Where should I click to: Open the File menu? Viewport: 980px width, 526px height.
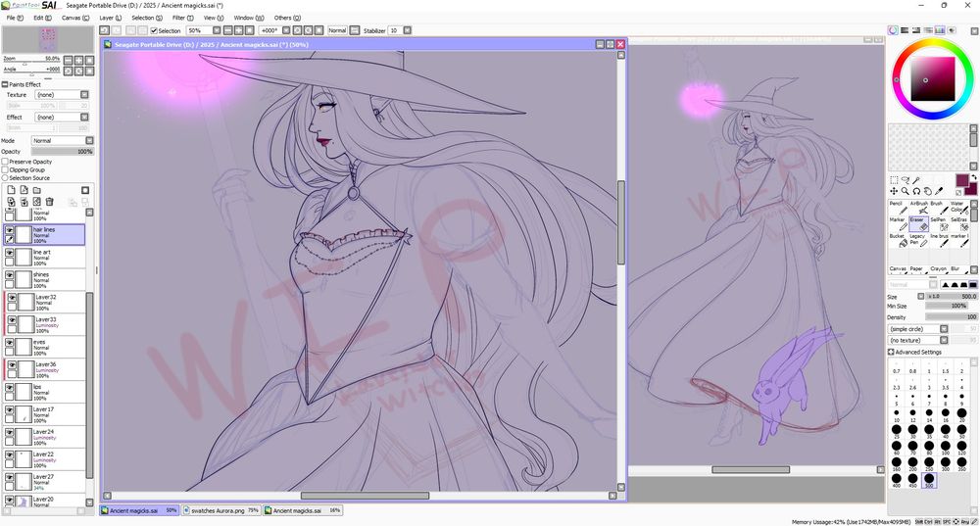[15, 18]
